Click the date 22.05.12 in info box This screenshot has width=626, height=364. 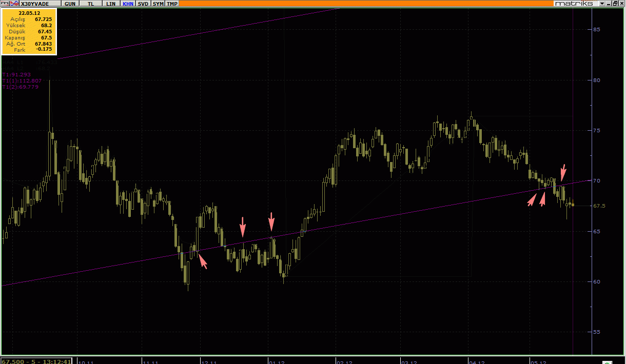[29, 12]
